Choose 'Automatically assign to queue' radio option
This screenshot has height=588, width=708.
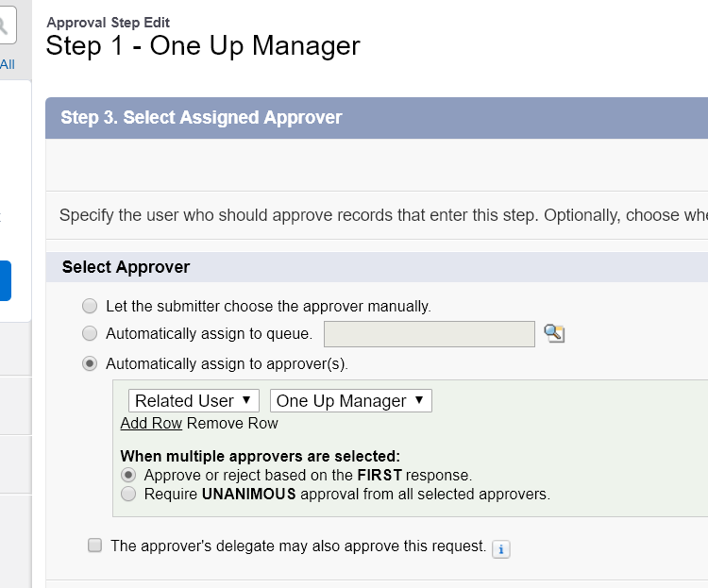(x=90, y=333)
